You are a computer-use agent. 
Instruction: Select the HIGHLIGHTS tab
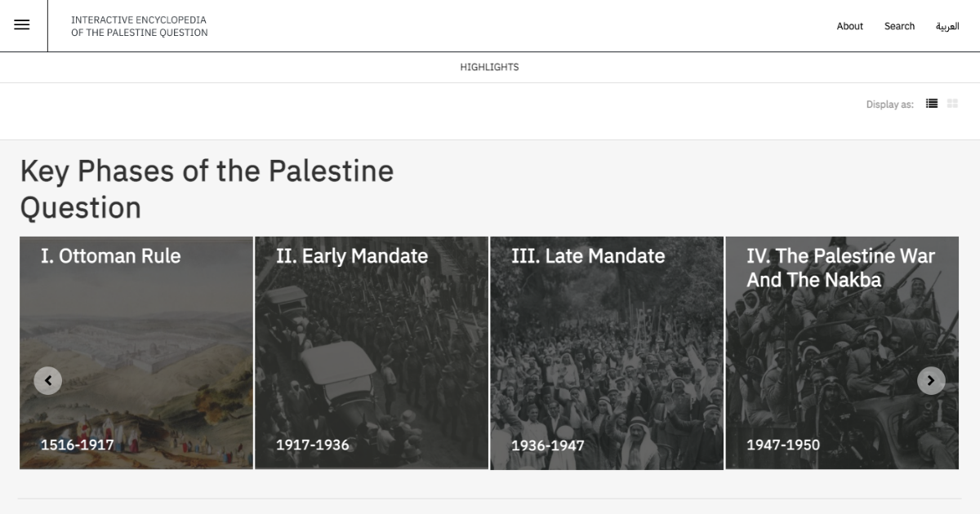[x=489, y=67]
